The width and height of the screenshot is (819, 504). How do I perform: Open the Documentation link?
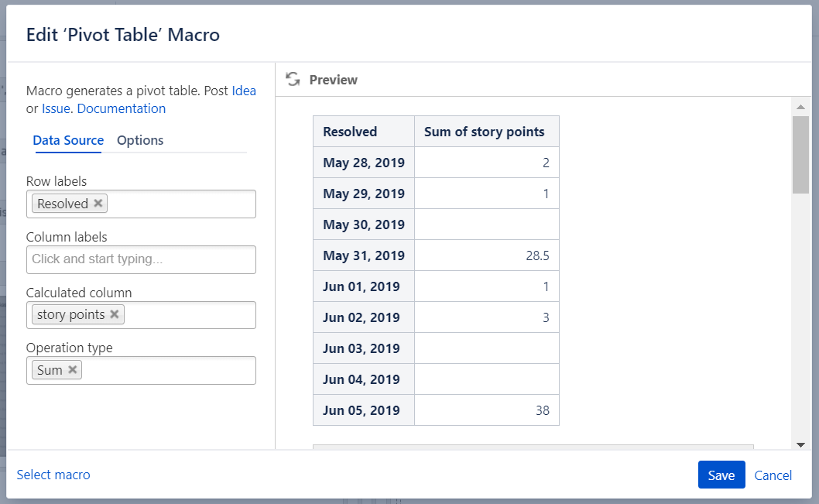pos(122,108)
